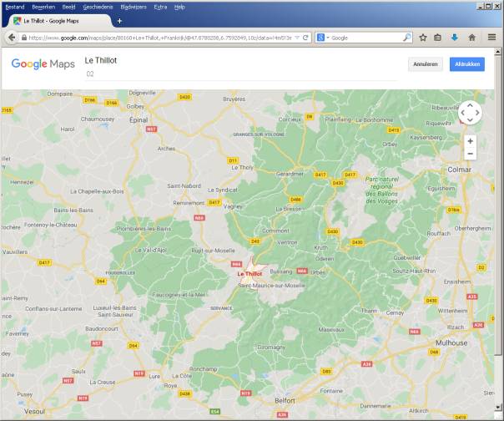Click the Parc naturel régional des Ballons label
504x421 pixels.
[x=382, y=190]
